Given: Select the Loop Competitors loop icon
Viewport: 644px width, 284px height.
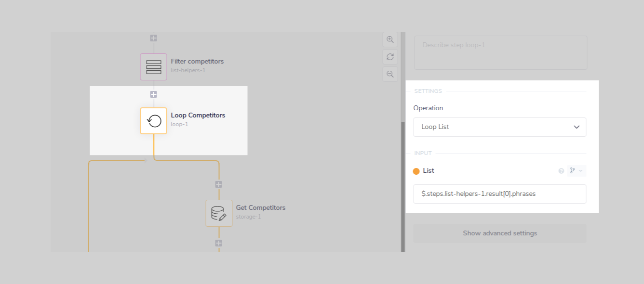Looking at the screenshot, I should click(x=153, y=121).
